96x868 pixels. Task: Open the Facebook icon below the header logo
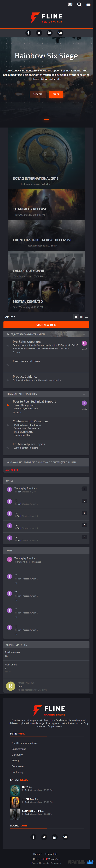tap(28, 33)
